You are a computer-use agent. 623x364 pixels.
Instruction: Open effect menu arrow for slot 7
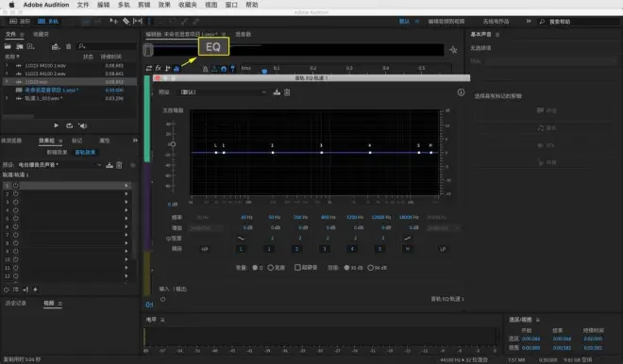126,235
